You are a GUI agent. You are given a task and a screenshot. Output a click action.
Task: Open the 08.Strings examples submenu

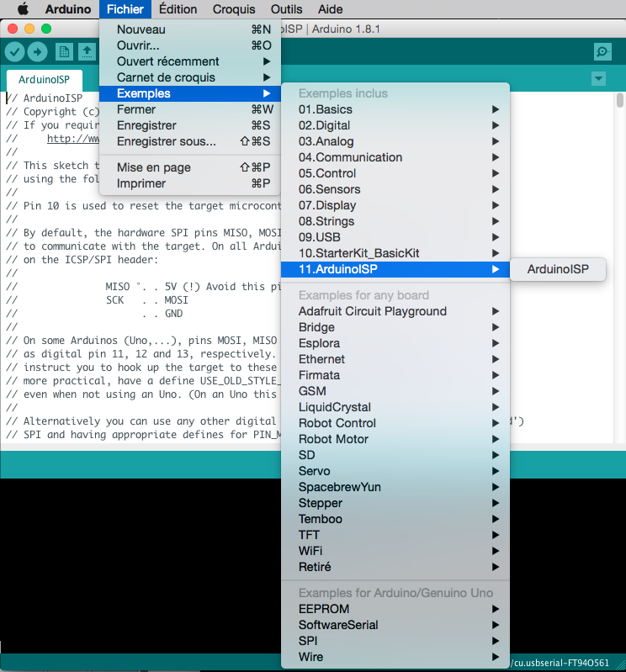point(395,221)
